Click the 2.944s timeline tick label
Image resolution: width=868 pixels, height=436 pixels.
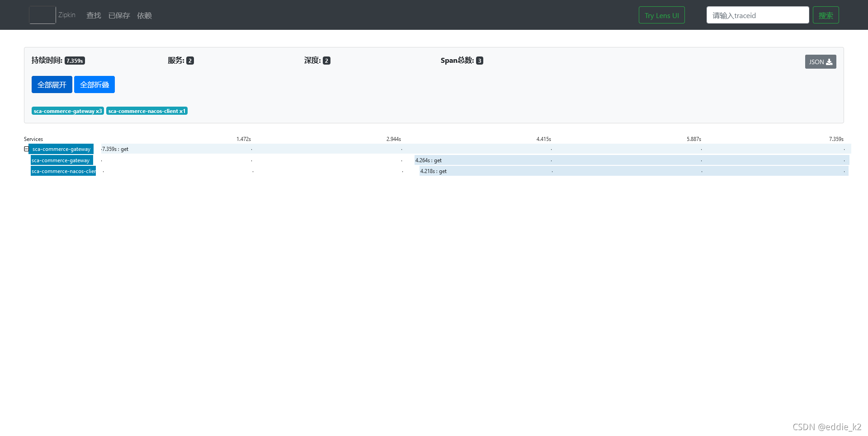click(394, 139)
